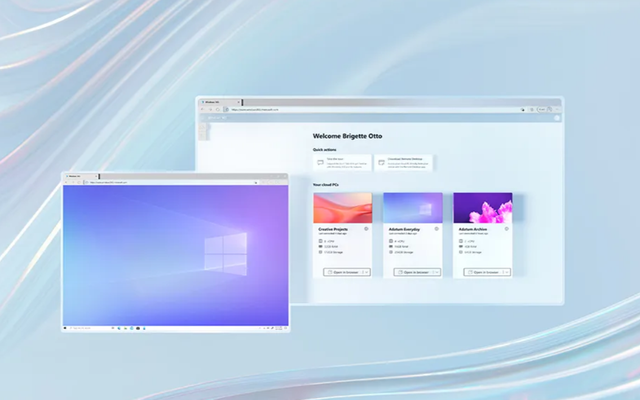Open settings gear on Adatum Archive card

tap(507, 229)
